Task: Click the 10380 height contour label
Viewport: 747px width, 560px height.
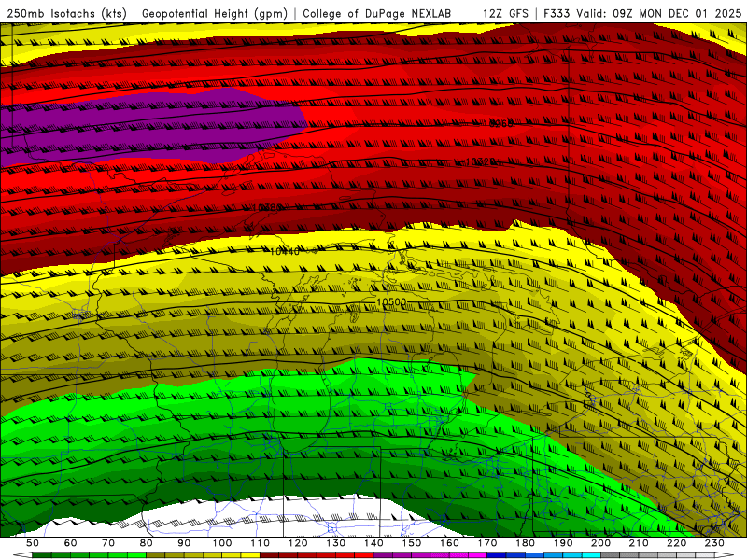Action: [267, 207]
